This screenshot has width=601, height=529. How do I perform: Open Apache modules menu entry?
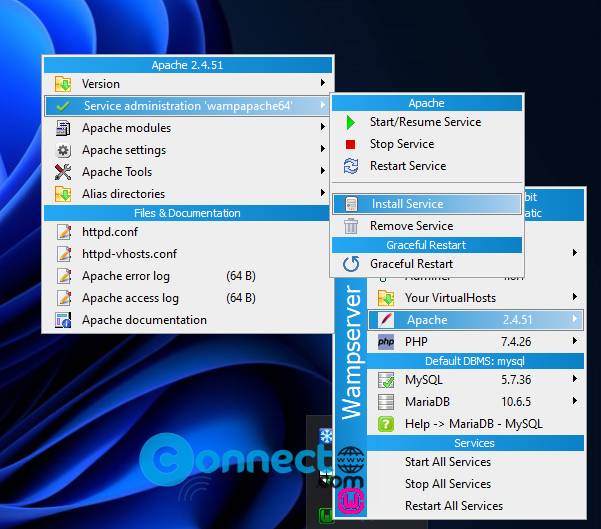pyautogui.click(x=187, y=128)
